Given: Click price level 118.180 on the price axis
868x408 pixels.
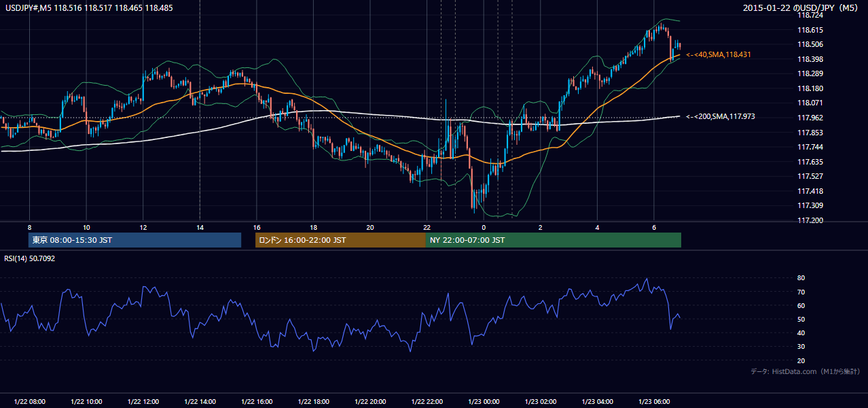Looking at the screenshot, I should (810, 88).
